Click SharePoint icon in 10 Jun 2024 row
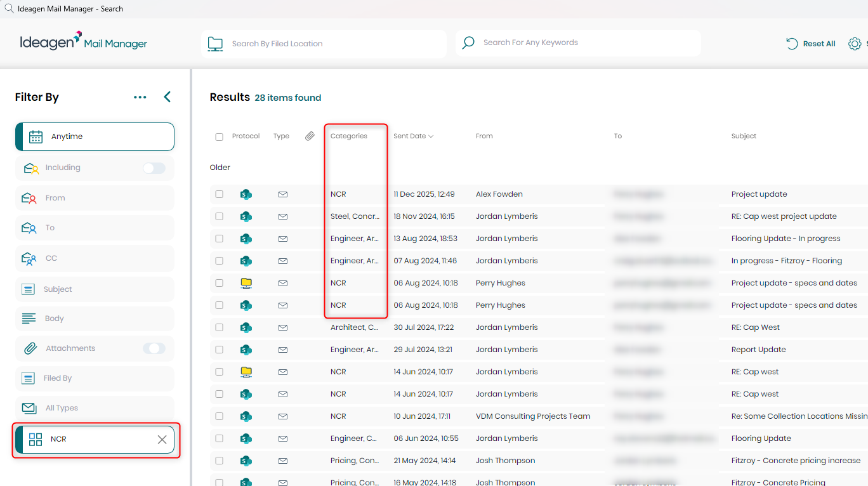Viewport: 868px width, 486px height. pos(246,416)
